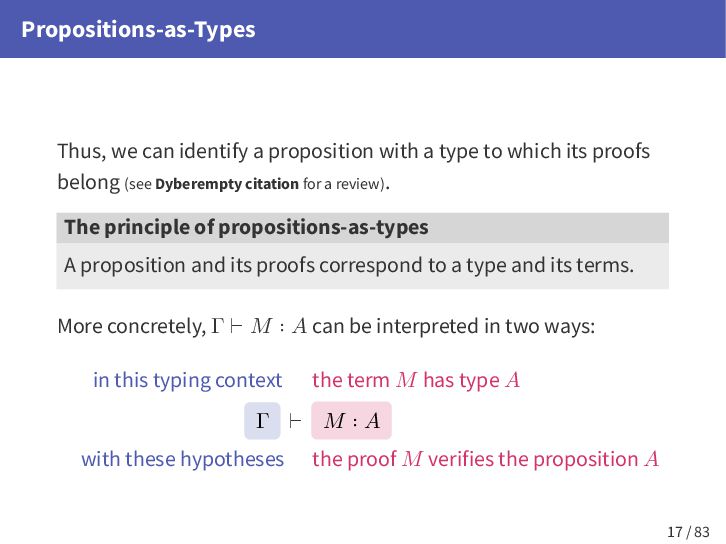
Task: Click the 'Dyberempty citation' reference link
Action: [226, 184]
